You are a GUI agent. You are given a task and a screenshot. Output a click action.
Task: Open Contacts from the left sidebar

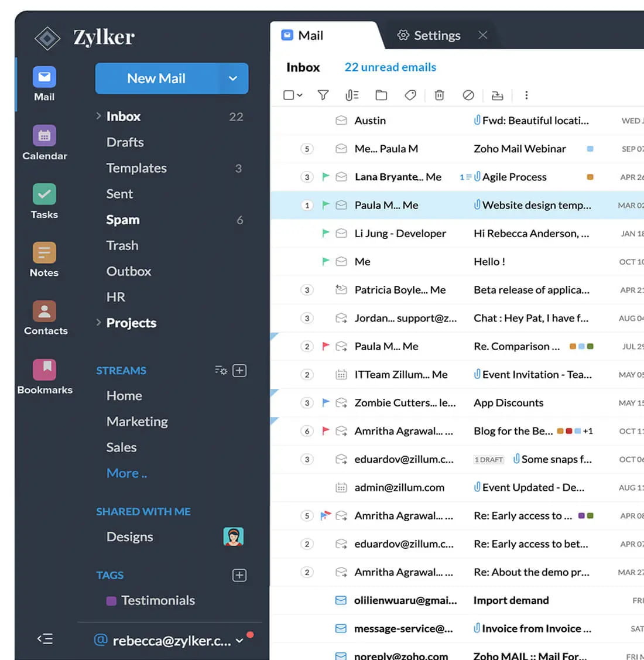click(x=44, y=311)
